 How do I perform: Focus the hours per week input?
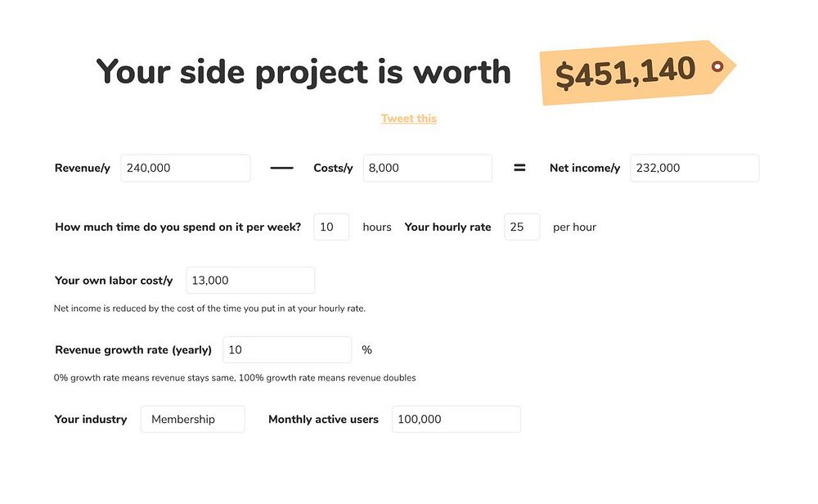point(331,227)
